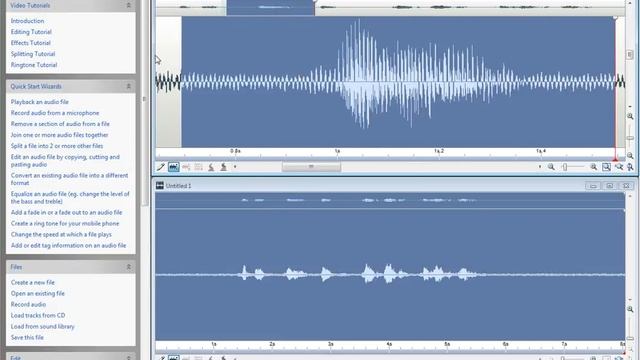Minimize the Untitled 1 window
Screen dimensions: 640x360
click(x=593, y=186)
